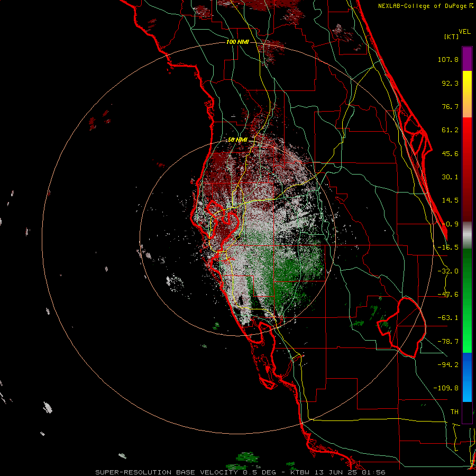Click the -94.2 velocity scale value
The height and width of the screenshot is (476, 476).
point(448,365)
